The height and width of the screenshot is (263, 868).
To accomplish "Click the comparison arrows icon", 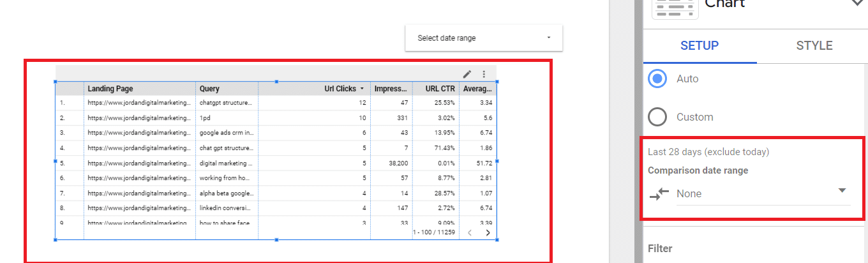I will click(659, 193).
